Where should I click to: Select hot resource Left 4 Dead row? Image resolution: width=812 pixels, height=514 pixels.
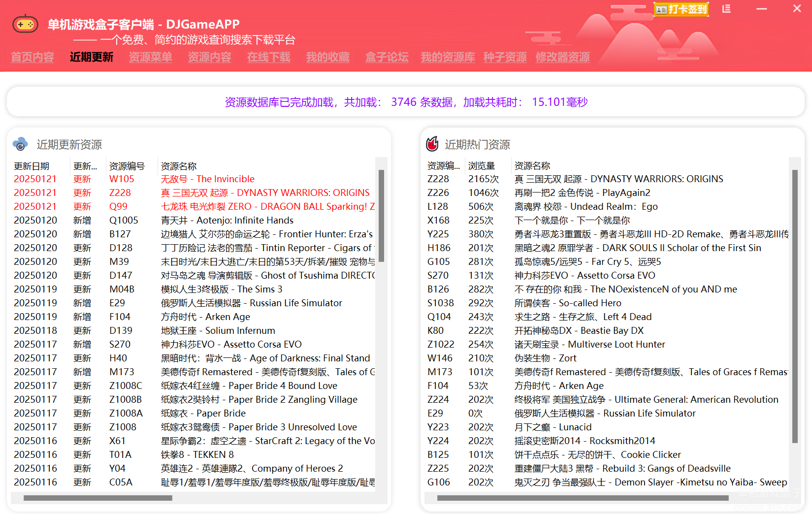coord(607,317)
